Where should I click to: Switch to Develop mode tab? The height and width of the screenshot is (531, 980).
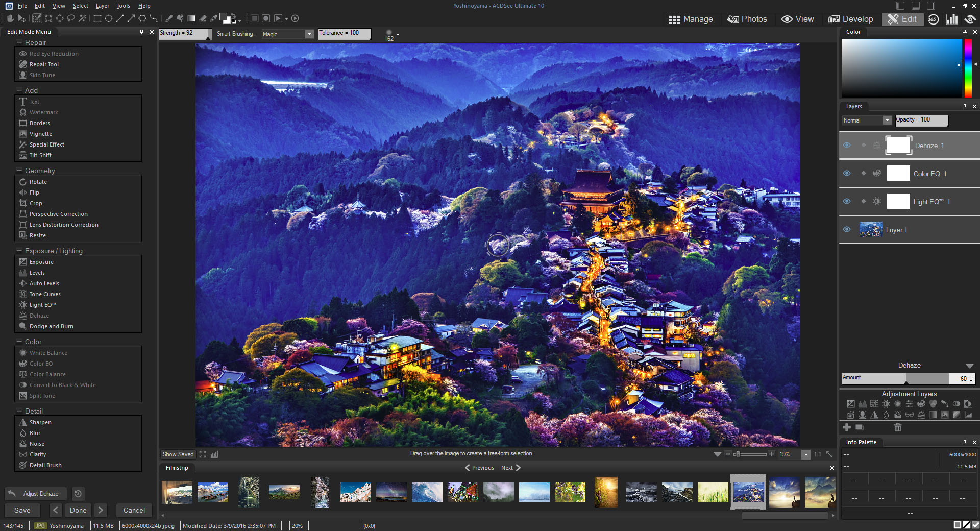tap(851, 19)
